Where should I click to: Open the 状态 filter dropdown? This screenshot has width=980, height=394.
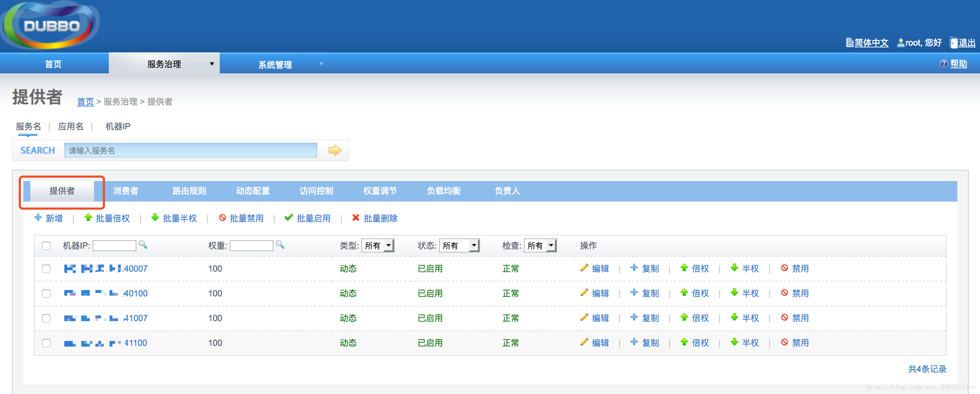click(x=459, y=246)
